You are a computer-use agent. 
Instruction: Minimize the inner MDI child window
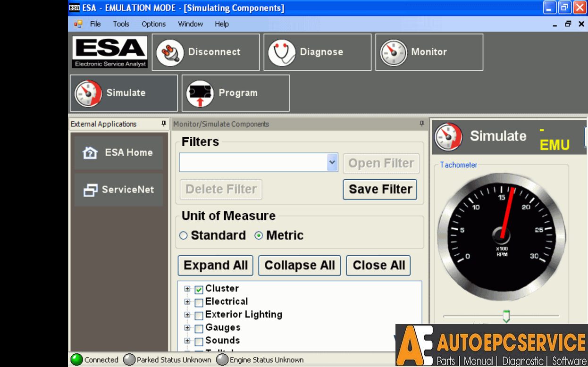coord(555,25)
